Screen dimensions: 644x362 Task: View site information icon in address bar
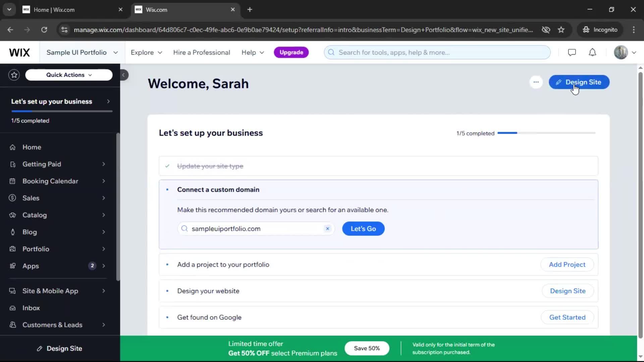point(64,30)
